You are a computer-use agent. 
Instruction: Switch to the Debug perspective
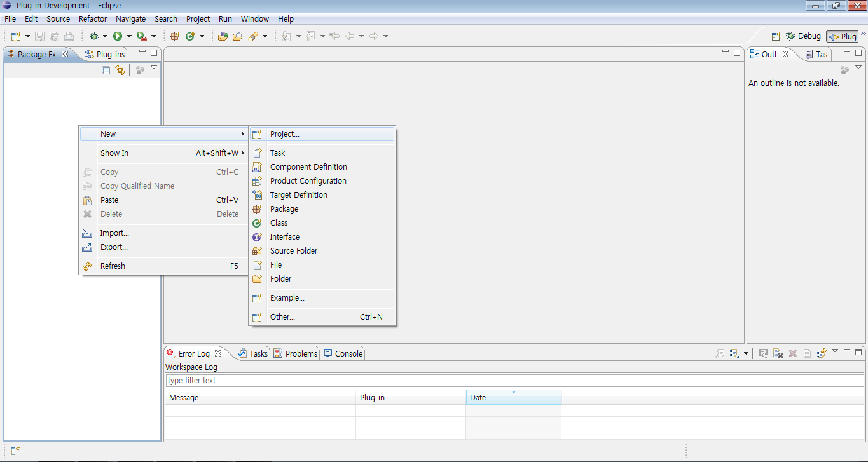pyautogui.click(x=804, y=36)
